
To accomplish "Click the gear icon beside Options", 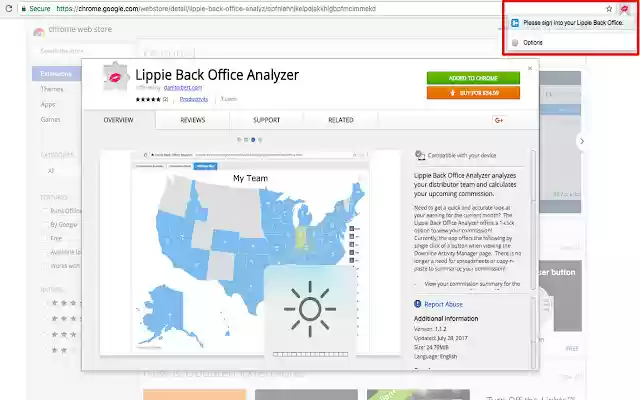I will click(515, 42).
